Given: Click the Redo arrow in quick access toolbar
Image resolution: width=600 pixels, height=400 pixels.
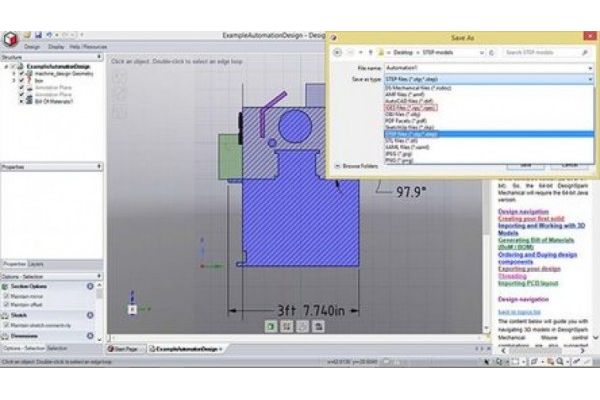Looking at the screenshot, I should (66, 35).
